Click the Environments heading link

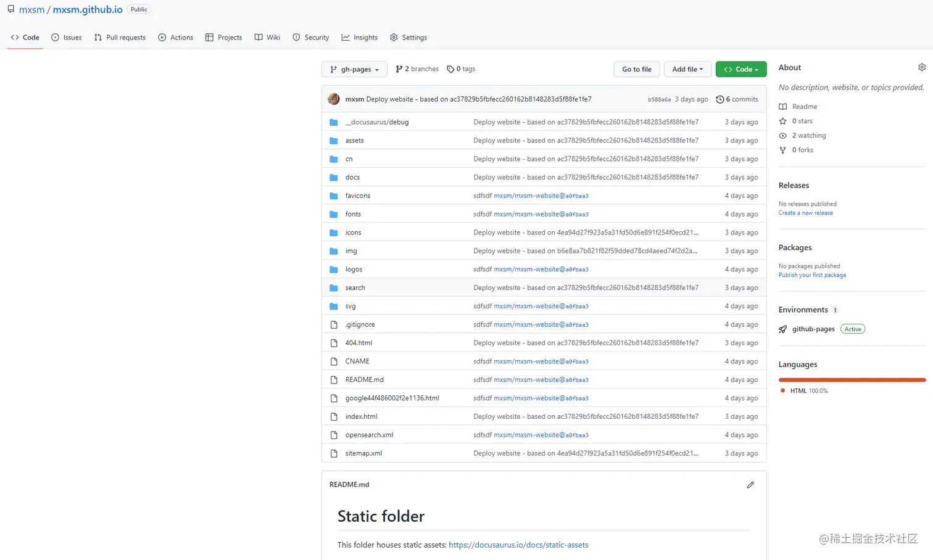click(803, 310)
